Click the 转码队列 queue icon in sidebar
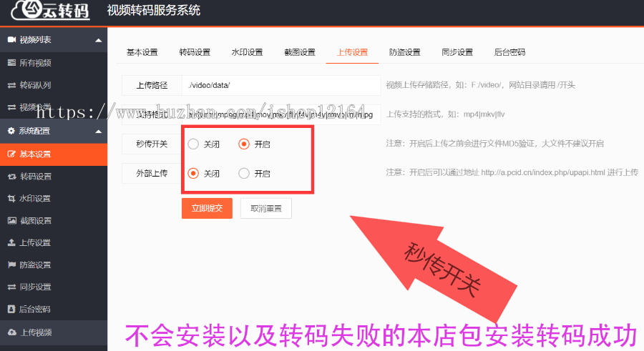This screenshot has height=351, width=644. 11,85
